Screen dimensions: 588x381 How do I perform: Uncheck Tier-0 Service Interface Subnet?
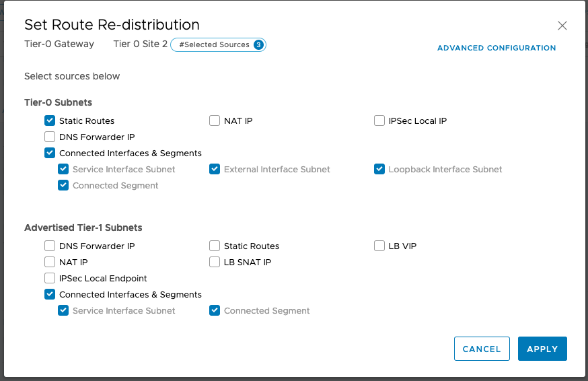(x=63, y=170)
